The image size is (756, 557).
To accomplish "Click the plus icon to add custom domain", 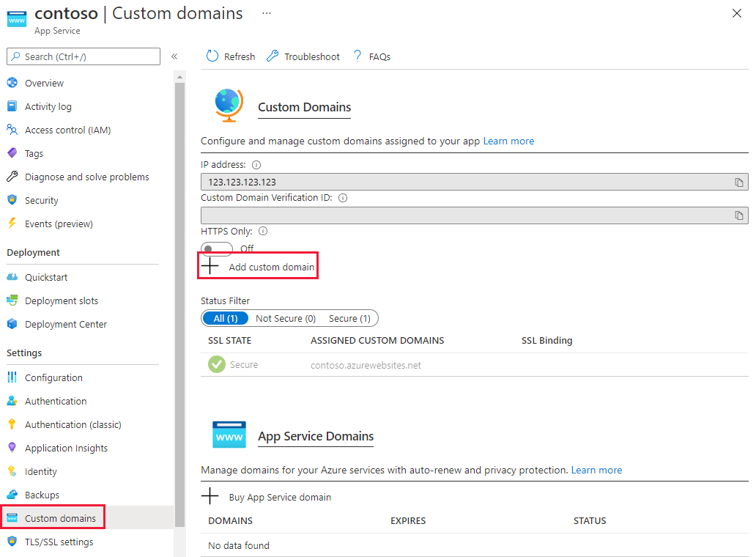I will 210,266.
